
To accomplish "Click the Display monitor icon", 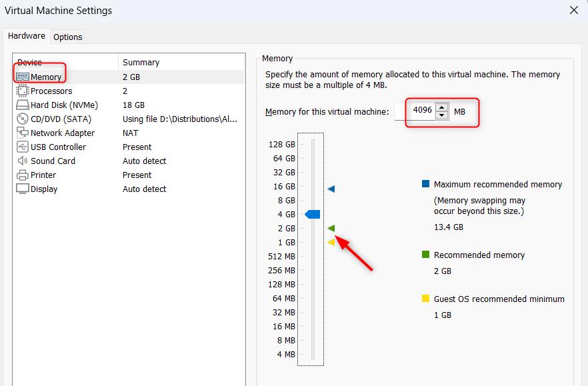I will pos(23,189).
